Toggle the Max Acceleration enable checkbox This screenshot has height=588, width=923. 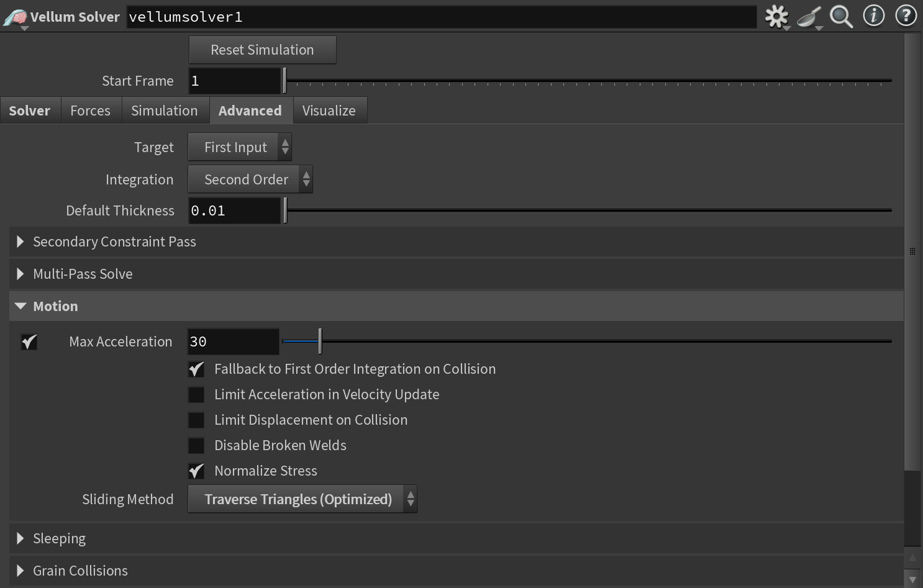click(x=29, y=341)
